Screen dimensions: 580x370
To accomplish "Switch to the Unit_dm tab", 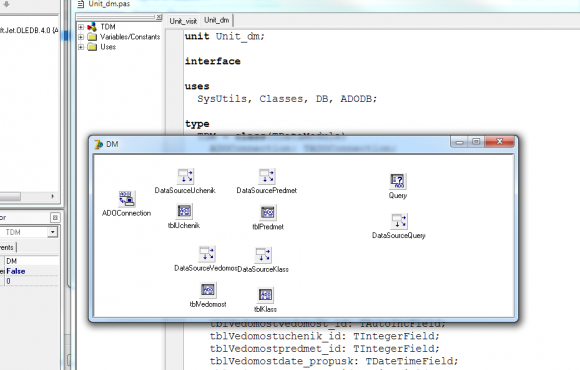I will pyautogui.click(x=217, y=20).
